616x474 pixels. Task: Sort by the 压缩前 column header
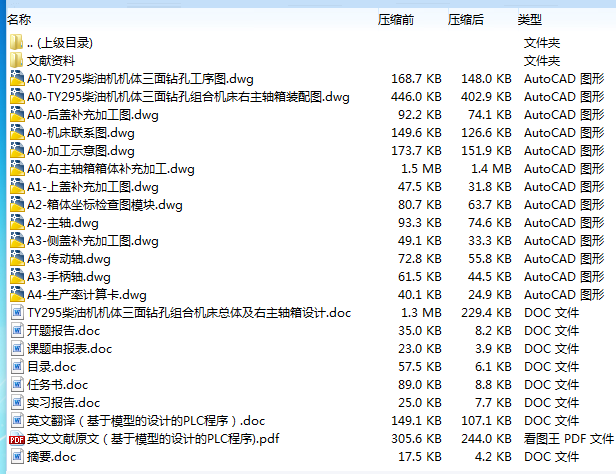(396, 19)
